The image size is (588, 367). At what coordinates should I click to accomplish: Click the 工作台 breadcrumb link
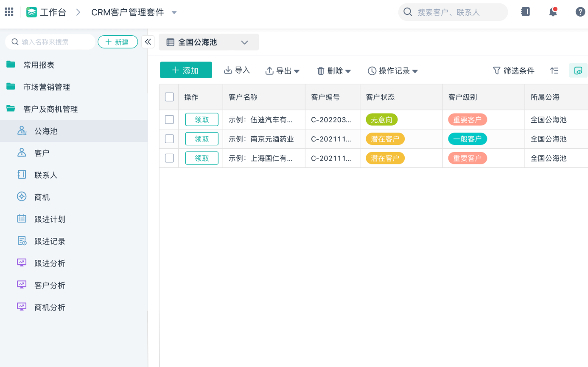(x=53, y=12)
